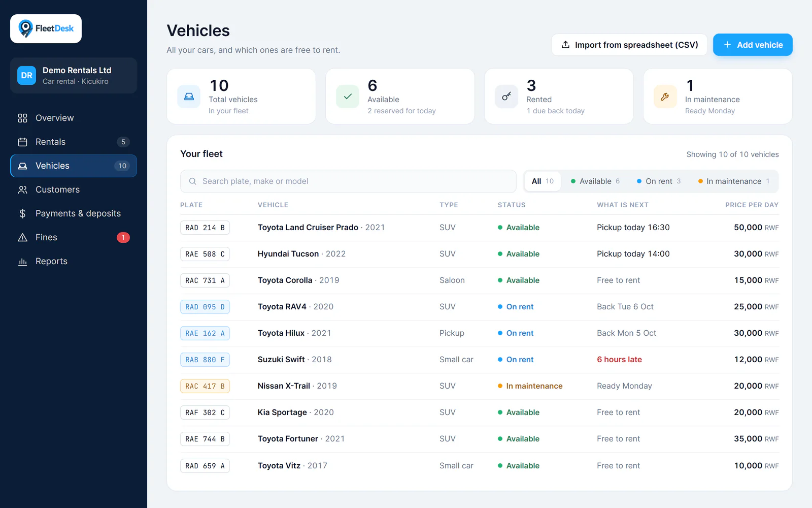
Task: Open Toyota Hilux vehicle
Action: [x=281, y=333]
